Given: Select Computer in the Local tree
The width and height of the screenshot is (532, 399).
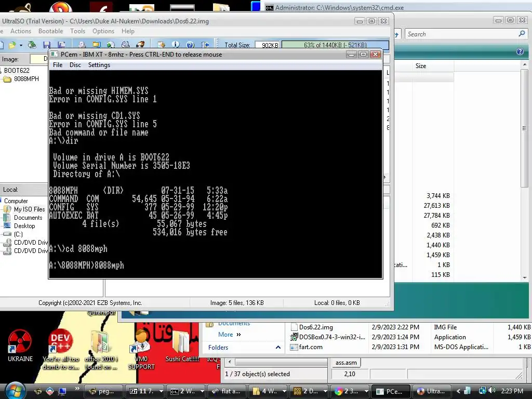Looking at the screenshot, I should [16, 201].
